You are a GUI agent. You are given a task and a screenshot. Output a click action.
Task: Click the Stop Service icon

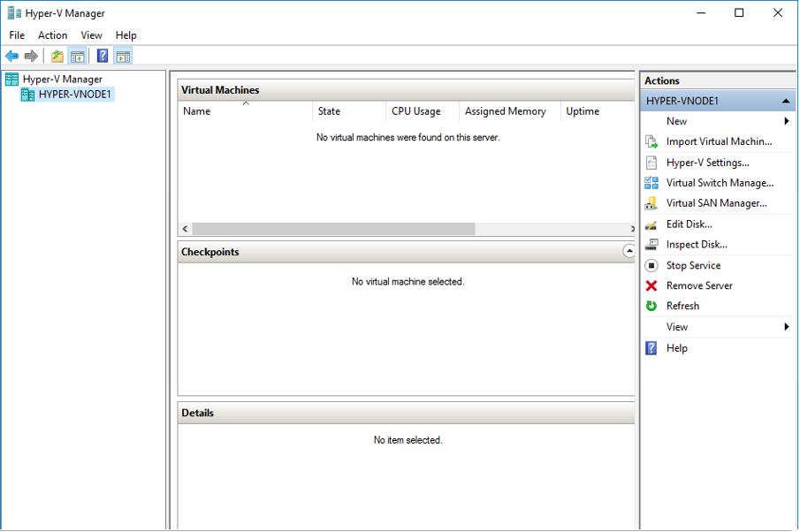(651, 265)
